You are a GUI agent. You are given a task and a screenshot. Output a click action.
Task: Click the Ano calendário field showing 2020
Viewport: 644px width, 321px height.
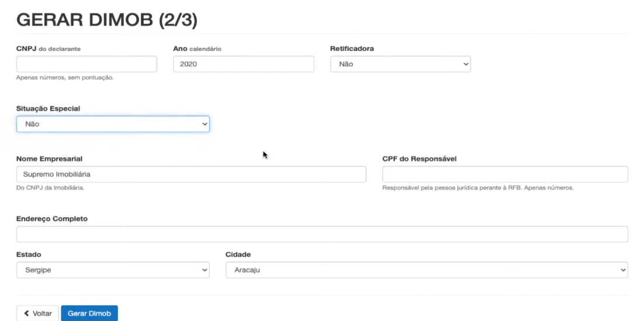[243, 64]
